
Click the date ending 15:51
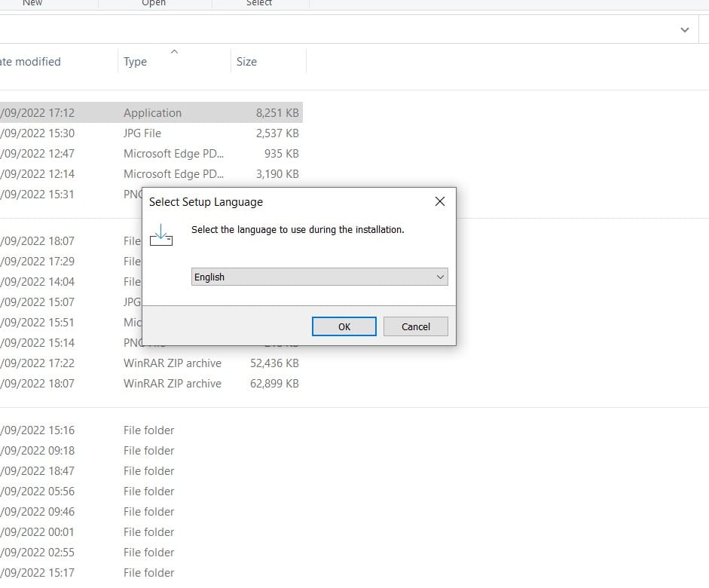(x=37, y=322)
